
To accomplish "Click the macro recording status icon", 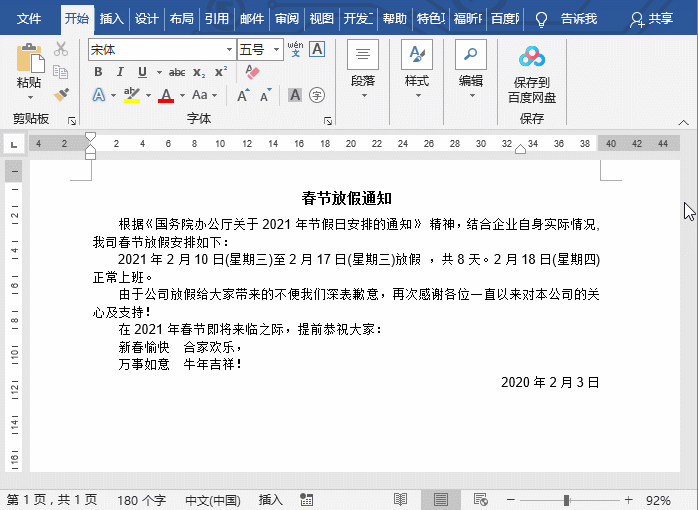I will (x=306, y=500).
